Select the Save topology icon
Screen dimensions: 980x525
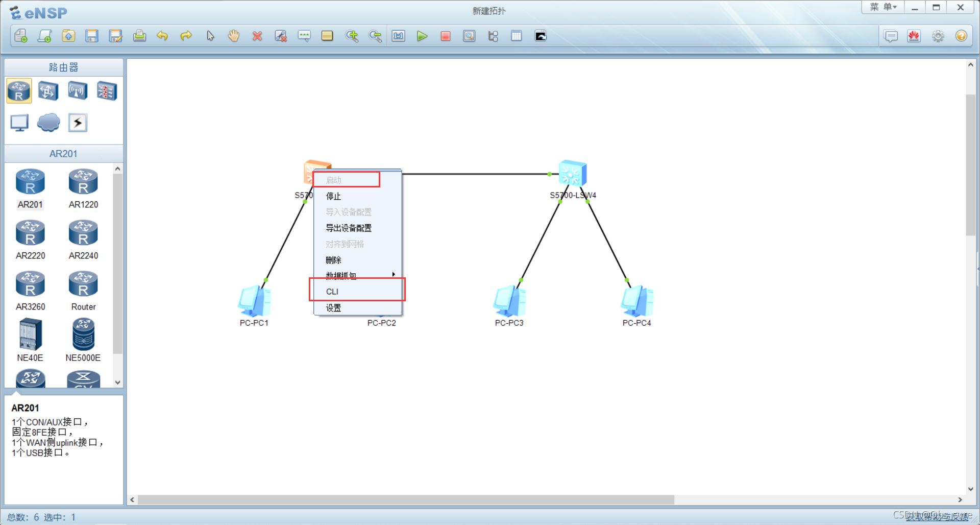point(92,36)
